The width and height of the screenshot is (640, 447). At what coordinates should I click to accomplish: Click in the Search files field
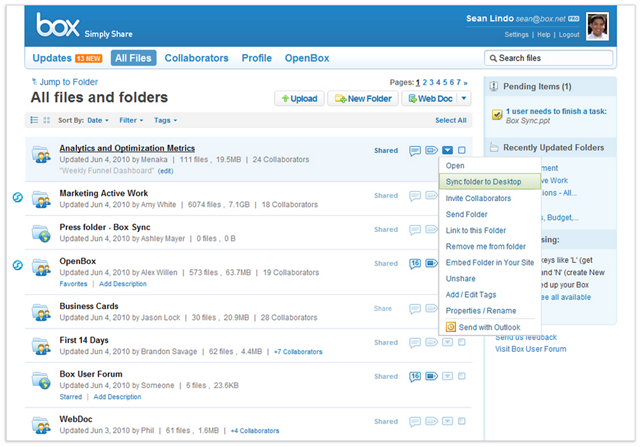point(549,58)
